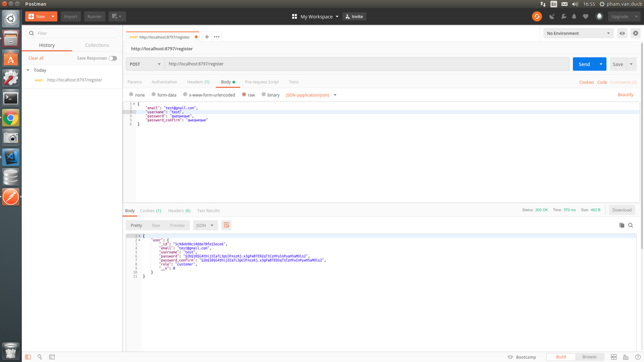The image size is (644, 362).
Task: Search within the response body
Action: [x=631, y=225]
